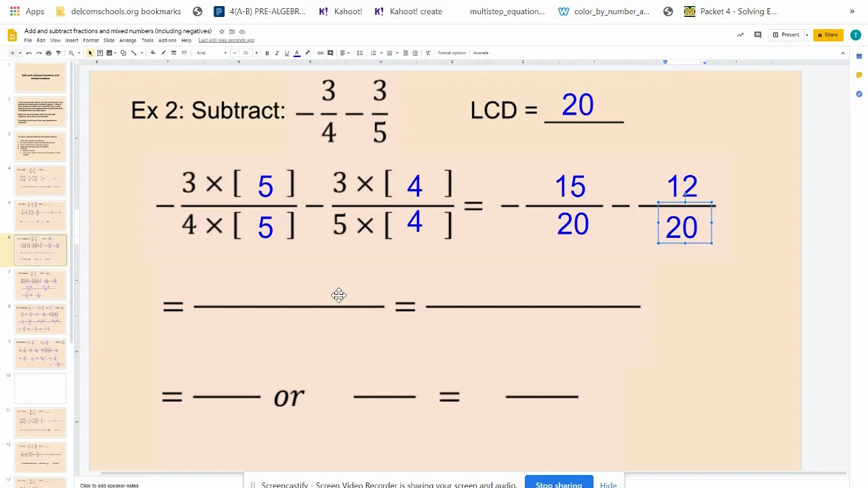This screenshot has width=868, height=488.
Task: Open the Present options dropdown arrow
Action: tap(807, 35)
